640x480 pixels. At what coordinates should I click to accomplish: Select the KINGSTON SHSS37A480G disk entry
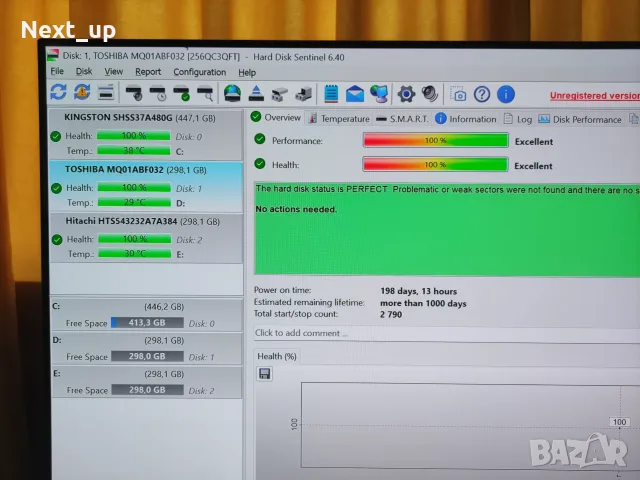pyautogui.click(x=146, y=134)
